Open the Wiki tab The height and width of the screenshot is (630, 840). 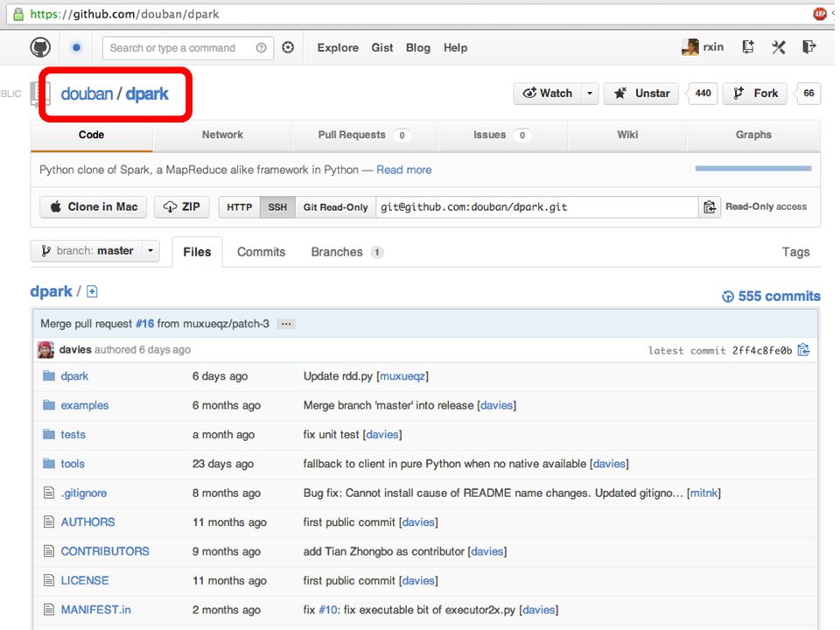coord(627,135)
